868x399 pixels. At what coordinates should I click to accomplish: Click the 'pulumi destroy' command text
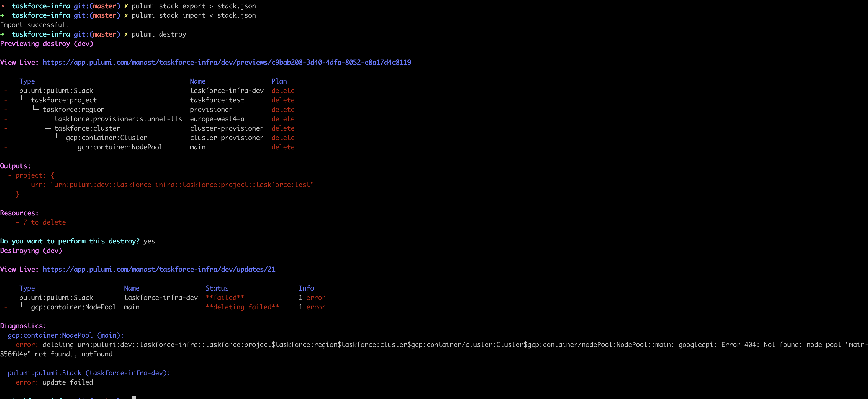[159, 34]
